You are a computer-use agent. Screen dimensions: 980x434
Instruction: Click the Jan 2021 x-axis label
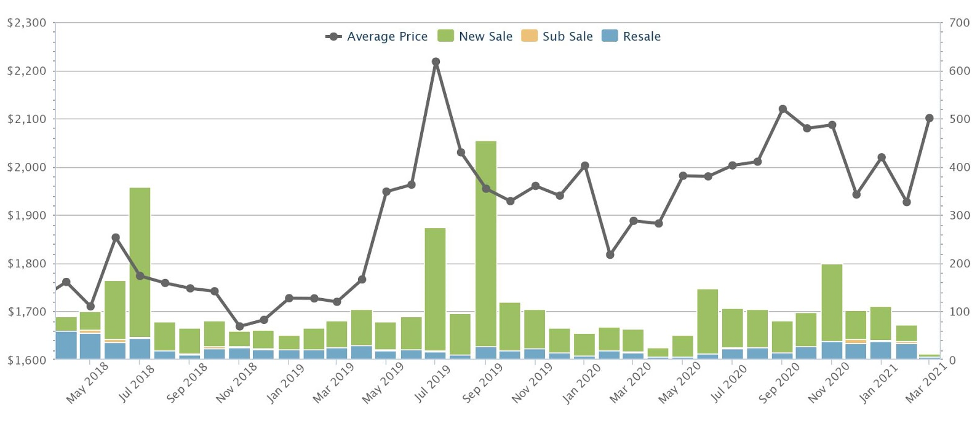click(x=878, y=383)
